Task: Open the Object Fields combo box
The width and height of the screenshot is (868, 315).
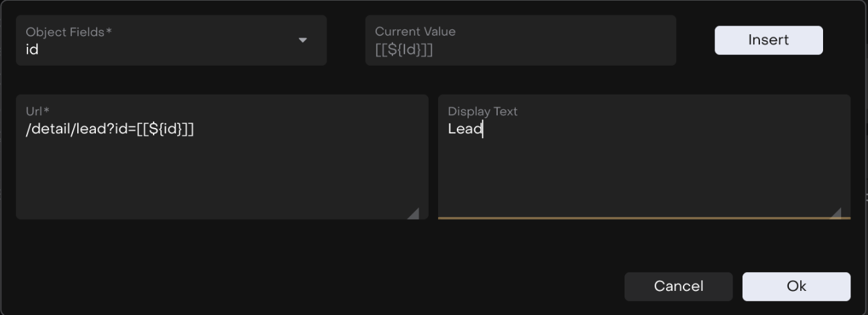Action: pos(171,41)
